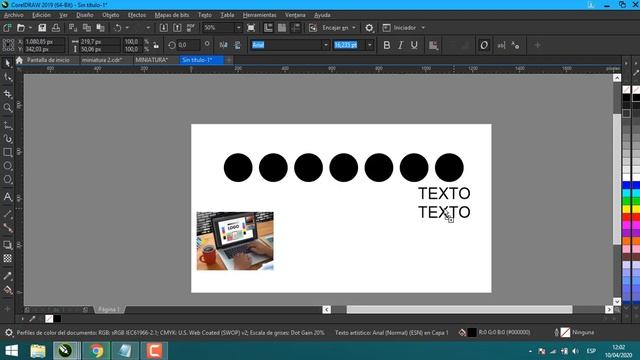This screenshot has height=360, width=640.
Task: Select the Text tool
Action: tap(7, 197)
